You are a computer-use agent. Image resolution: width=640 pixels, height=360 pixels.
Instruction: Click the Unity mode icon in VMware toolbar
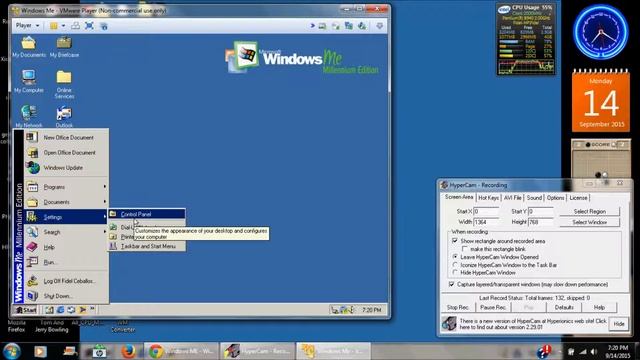104,26
